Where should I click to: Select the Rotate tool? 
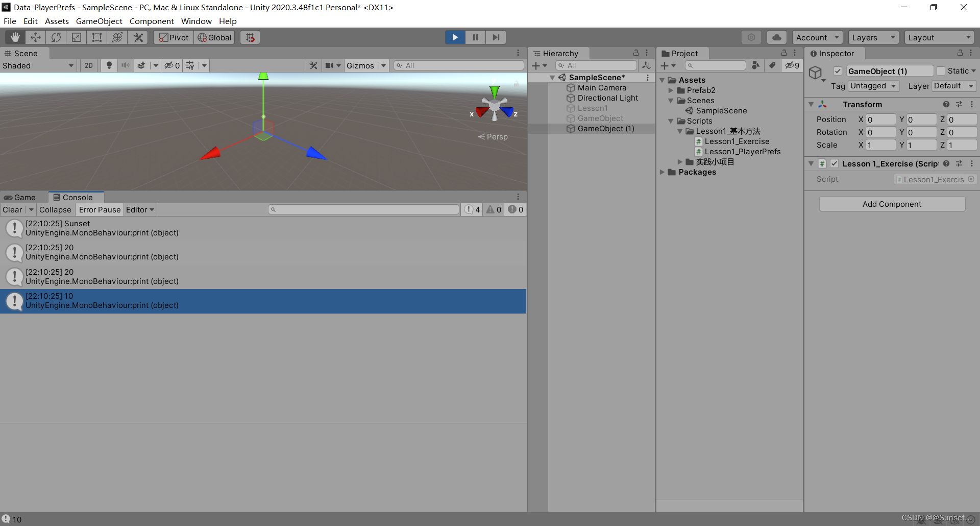click(x=56, y=37)
